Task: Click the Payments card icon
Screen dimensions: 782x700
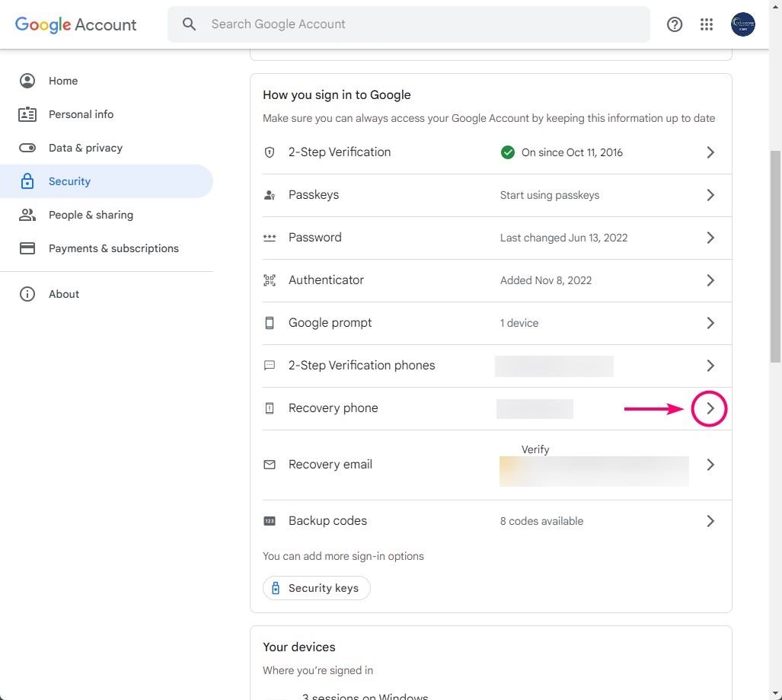Action: pos(27,248)
